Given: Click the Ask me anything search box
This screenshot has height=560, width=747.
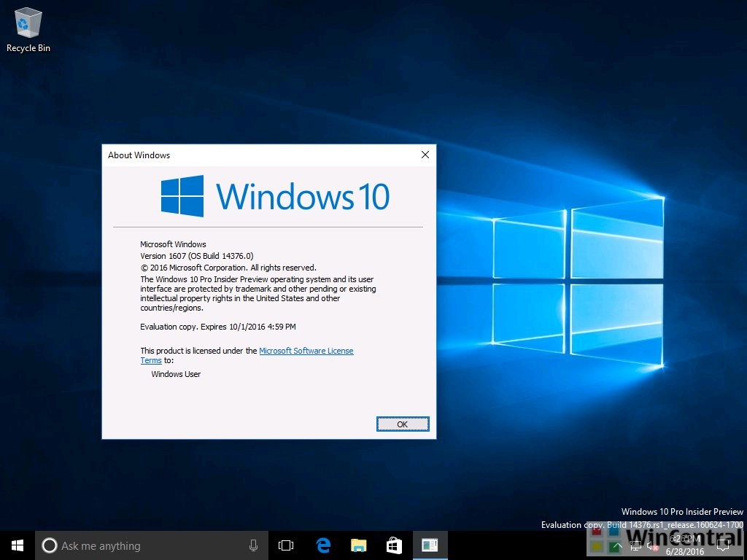Looking at the screenshot, I should [x=152, y=545].
